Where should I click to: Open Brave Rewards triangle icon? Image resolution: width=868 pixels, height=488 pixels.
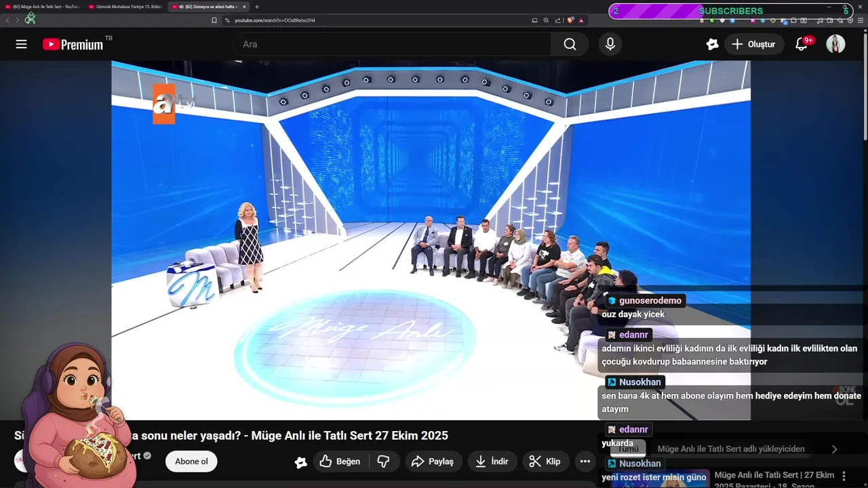point(581,20)
